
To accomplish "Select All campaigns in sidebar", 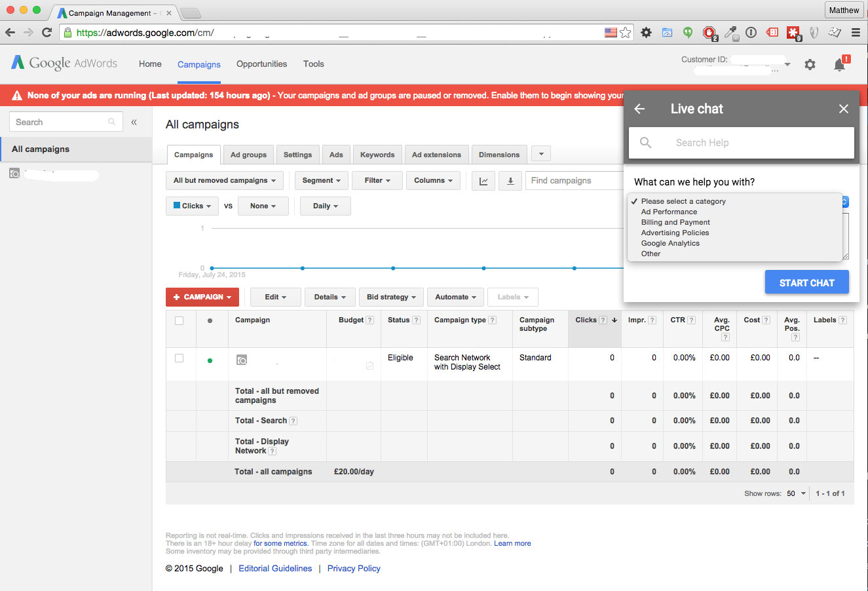I will tap(76, 149).
